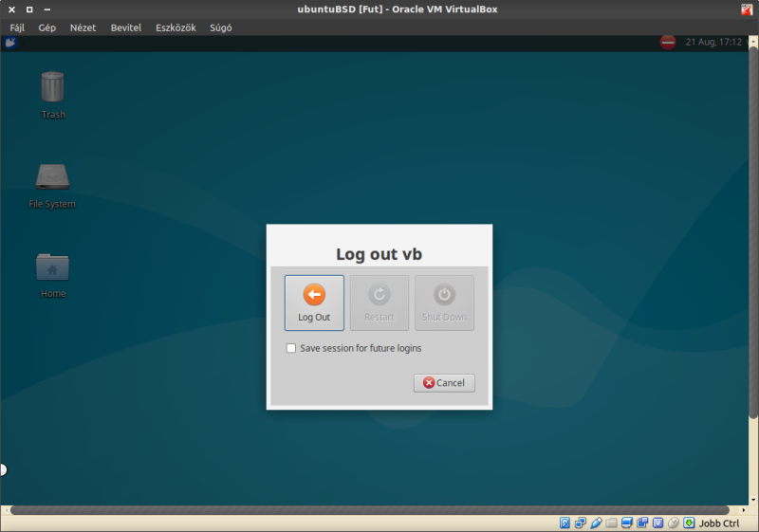Click the USB devices status icon
This screenshot has height=532, width=759.
[x=596, y=523]
